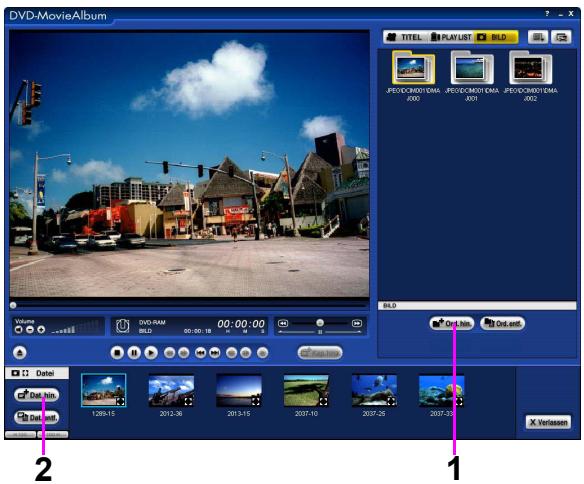Click the power icon beside DVD-RAM

[123, 326]
